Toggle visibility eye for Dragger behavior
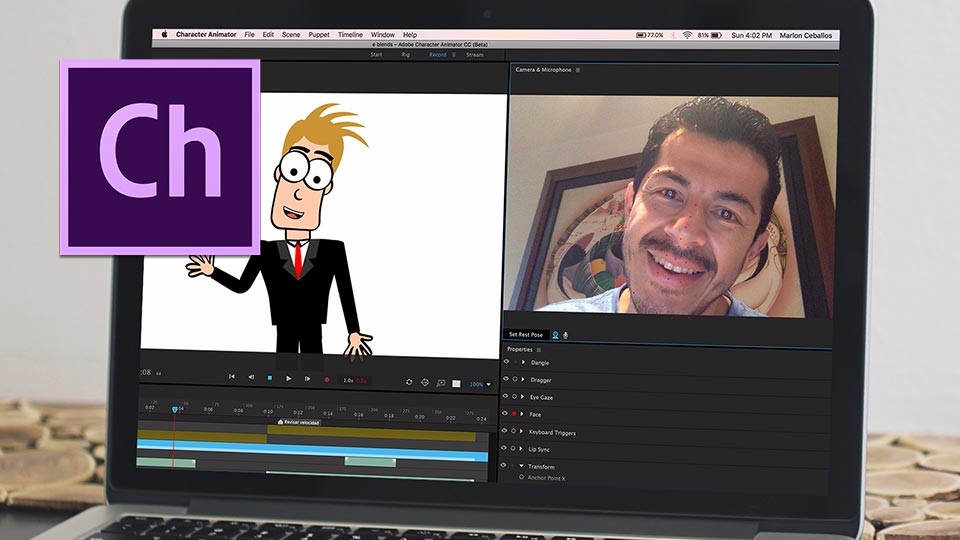The image size is (960, 540). 506,379
